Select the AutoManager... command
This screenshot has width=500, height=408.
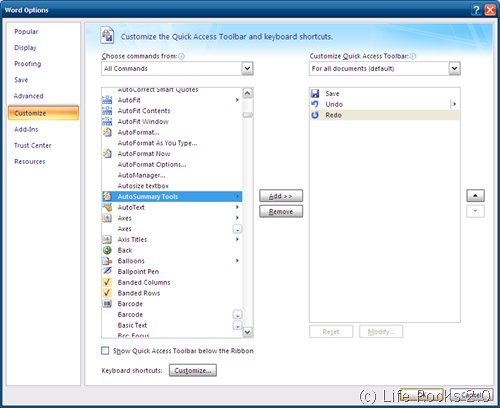[172, 175]
